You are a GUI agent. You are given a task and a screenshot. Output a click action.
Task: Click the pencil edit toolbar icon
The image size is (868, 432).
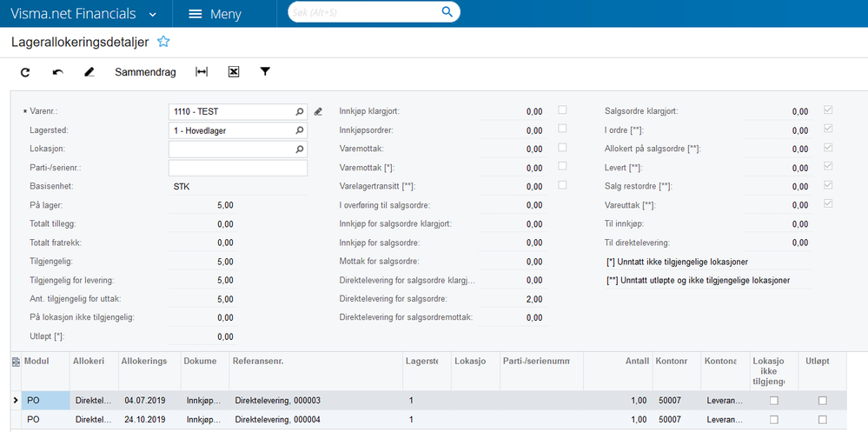[x=89, y=72]
